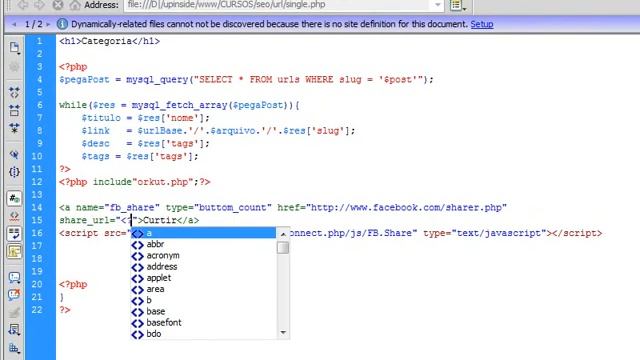The image size is (640, 360).
Task: Click line number 12 in the gutter
Action: 37,182
